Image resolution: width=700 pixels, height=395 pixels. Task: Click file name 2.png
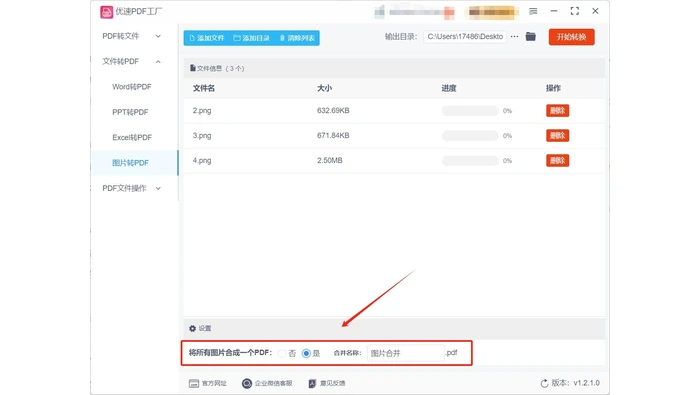tap(202, 111)
